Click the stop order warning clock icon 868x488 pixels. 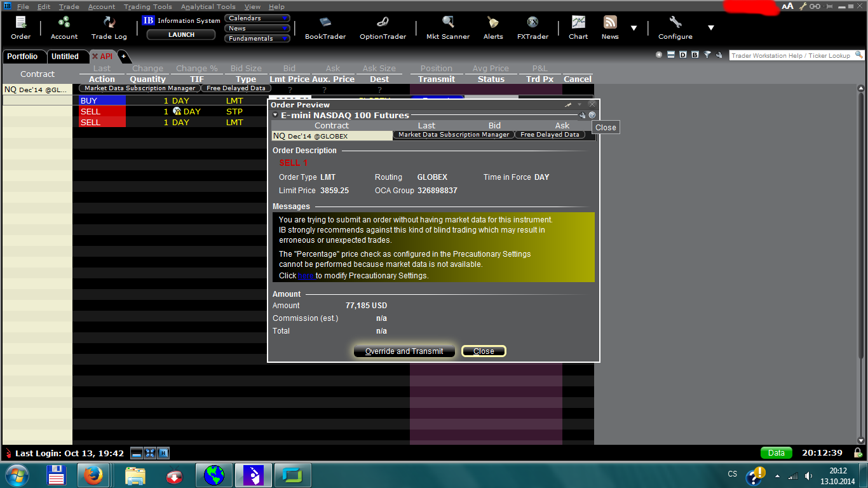click(x=177, y=111)
